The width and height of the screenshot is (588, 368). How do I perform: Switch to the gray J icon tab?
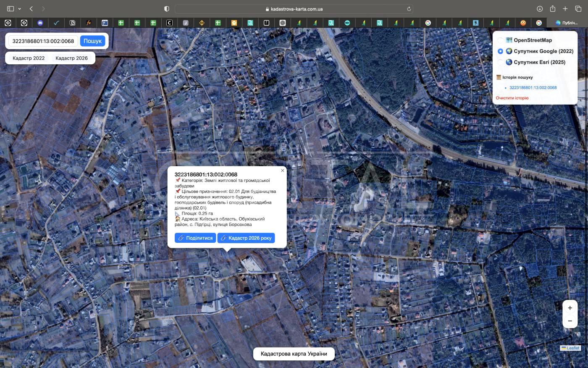coord(186,23)
